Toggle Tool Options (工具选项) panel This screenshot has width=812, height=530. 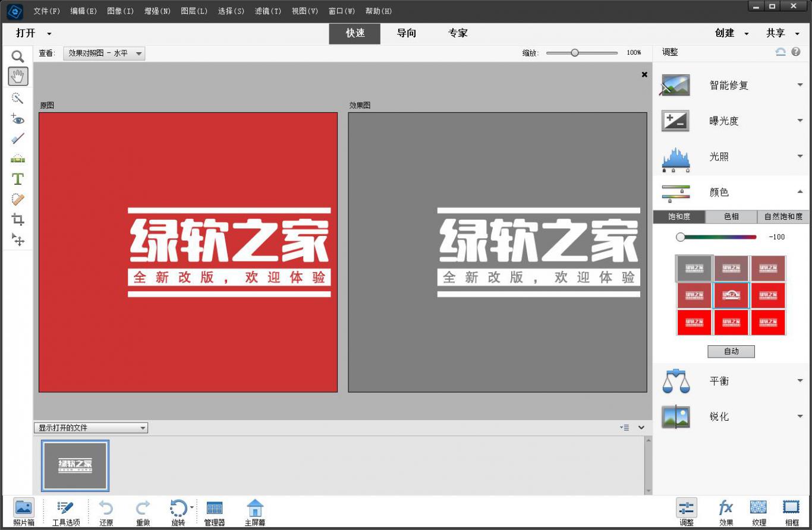point(65,512)
